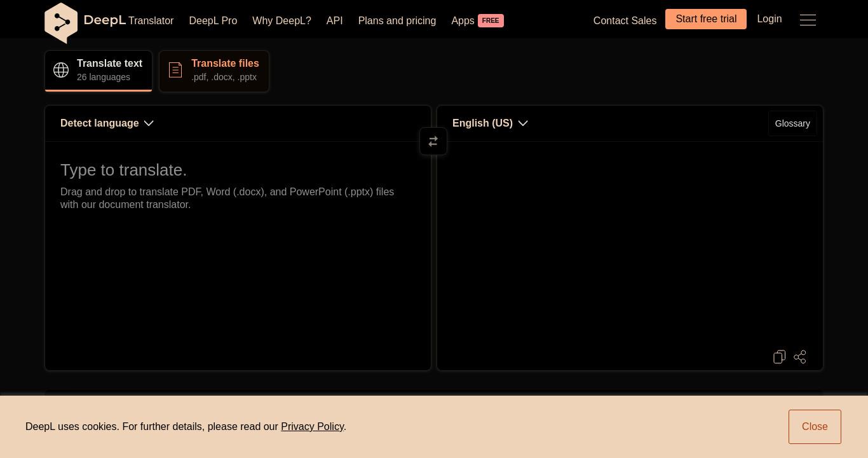Expand the English (US) target dropdown
Viewport: 868px width, 458px height.
[x=490, y=123]
